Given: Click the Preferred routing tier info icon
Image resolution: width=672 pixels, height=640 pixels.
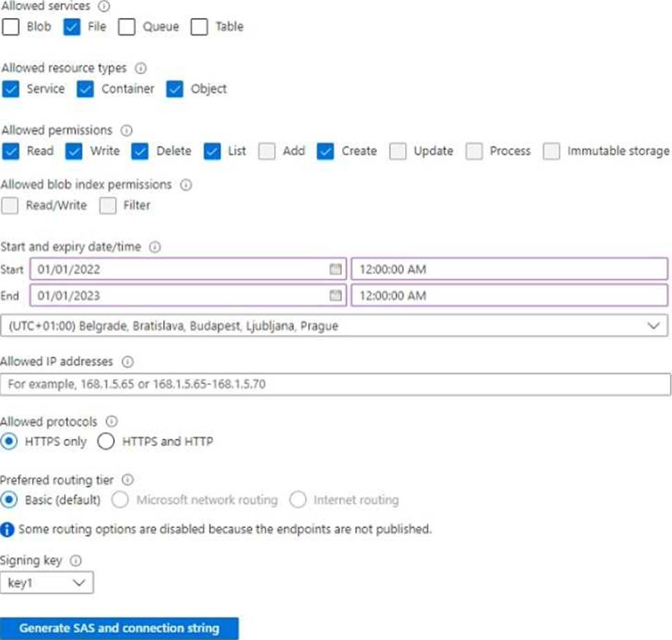Looking at the screenshot, I should point(128,480).
